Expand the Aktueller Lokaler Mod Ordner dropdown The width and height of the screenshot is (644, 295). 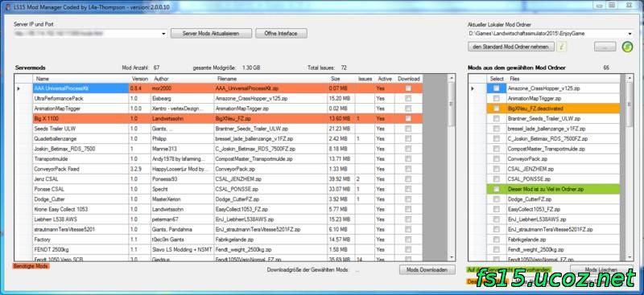[x=630, y=34]
